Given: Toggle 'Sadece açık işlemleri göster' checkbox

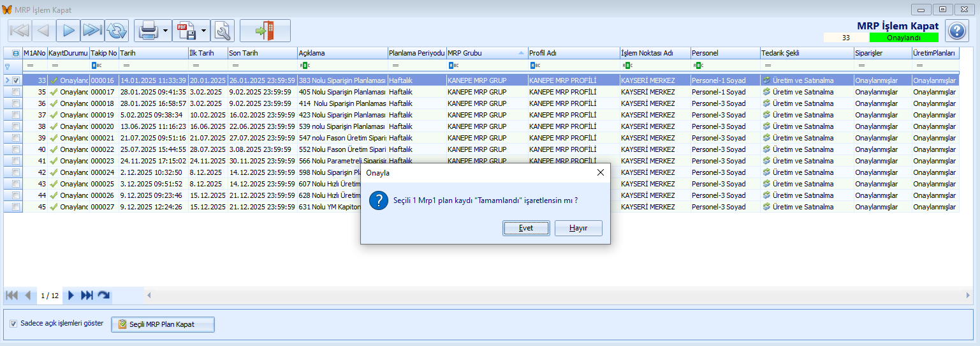Looking at the screenshot, I should [x=13, y=324].
